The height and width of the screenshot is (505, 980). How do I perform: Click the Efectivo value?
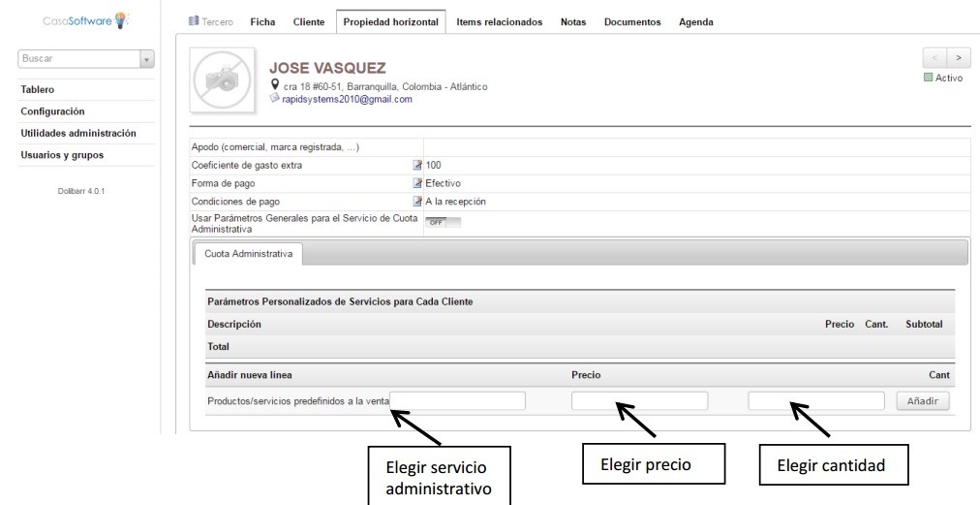click(x=444, y=183)
